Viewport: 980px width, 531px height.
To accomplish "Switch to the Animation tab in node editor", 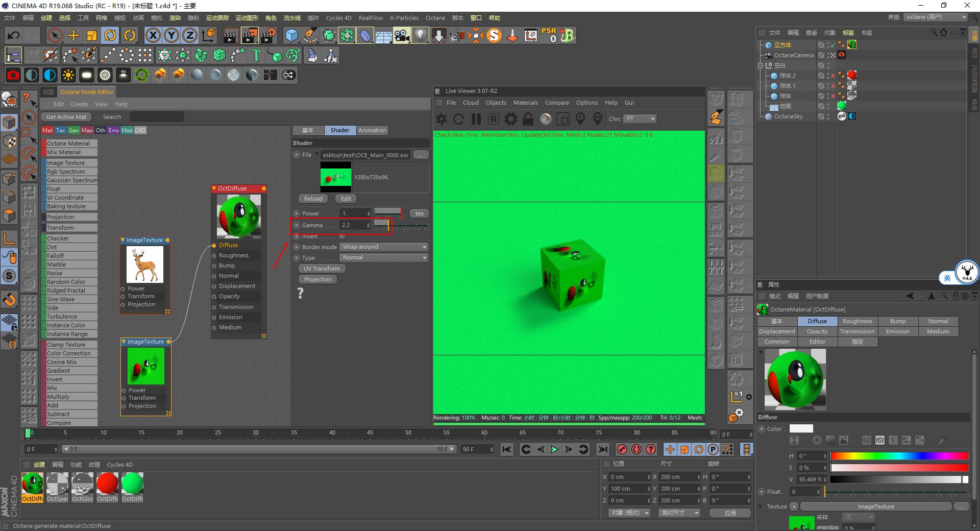I will 372,130.
